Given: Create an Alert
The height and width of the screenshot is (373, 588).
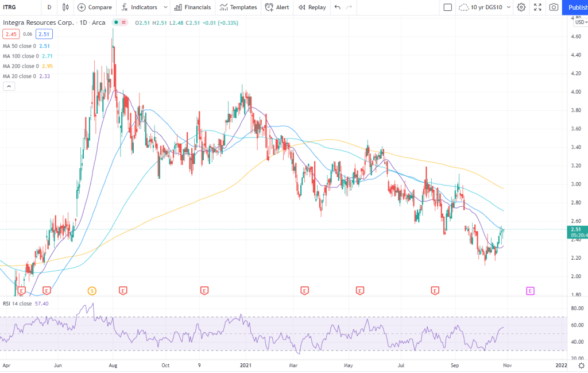Looking at the screenshot, I should pos(277,7).
